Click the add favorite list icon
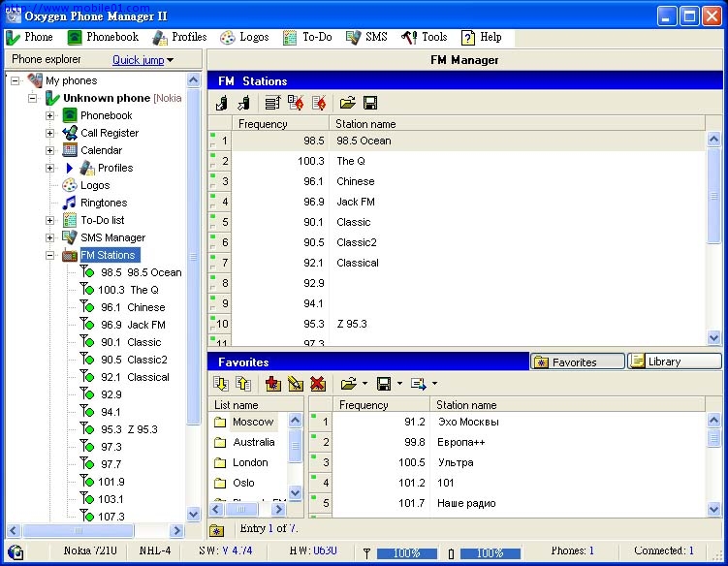Viewport: 728px width, 566px height. pos(273,384)
